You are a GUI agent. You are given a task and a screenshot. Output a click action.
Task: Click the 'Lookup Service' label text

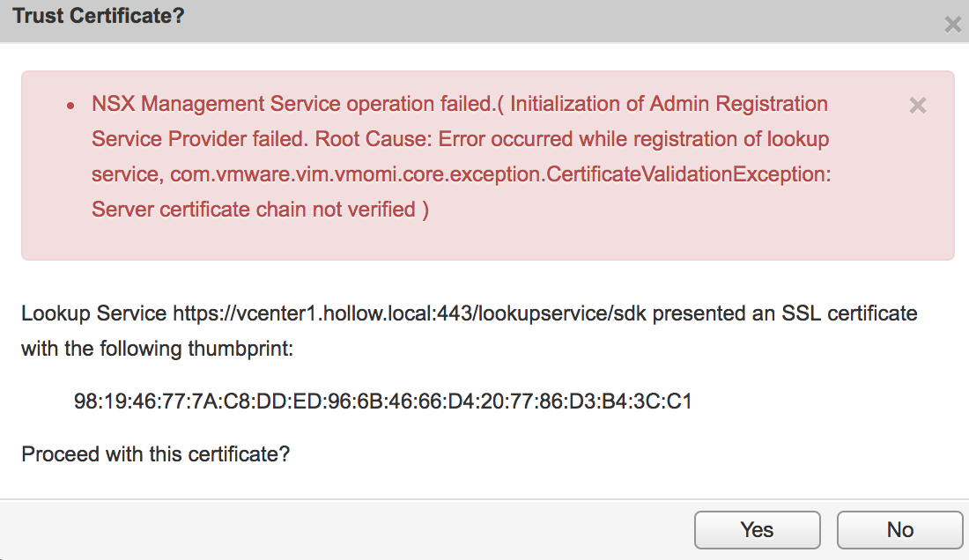(94, 313)
